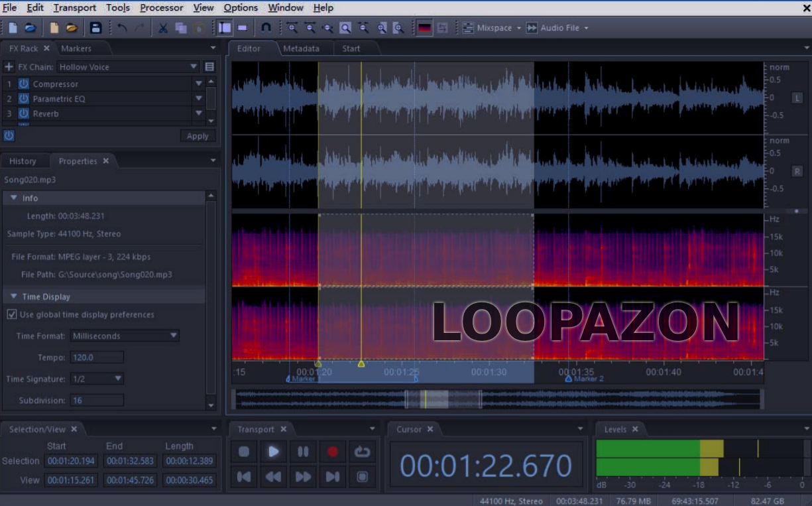Image resolution: width=812 pixels, height=506 pixels.
Task: Start playback with the Play button
Action: pos(273,452)
